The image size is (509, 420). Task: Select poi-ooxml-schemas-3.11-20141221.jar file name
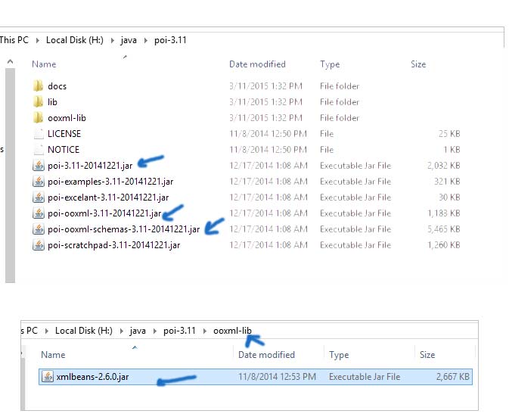pos(124,229)
